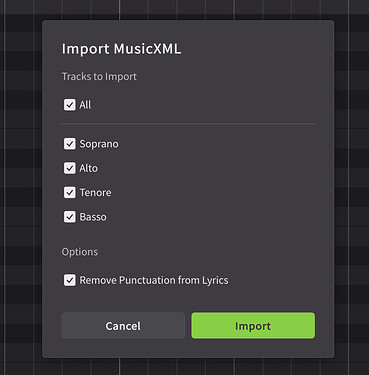Uncheck the Soprano track checkbox
This screenshot has width=369, height=375.
click(x=70, y=144)
